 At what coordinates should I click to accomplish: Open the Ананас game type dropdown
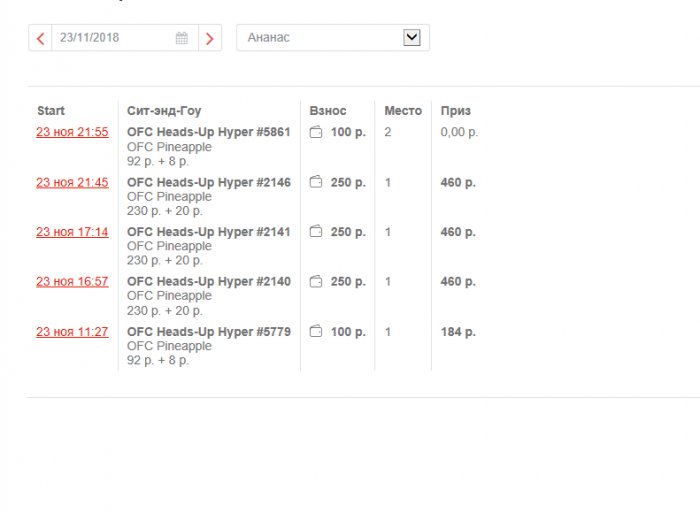(x=333, y=37)
